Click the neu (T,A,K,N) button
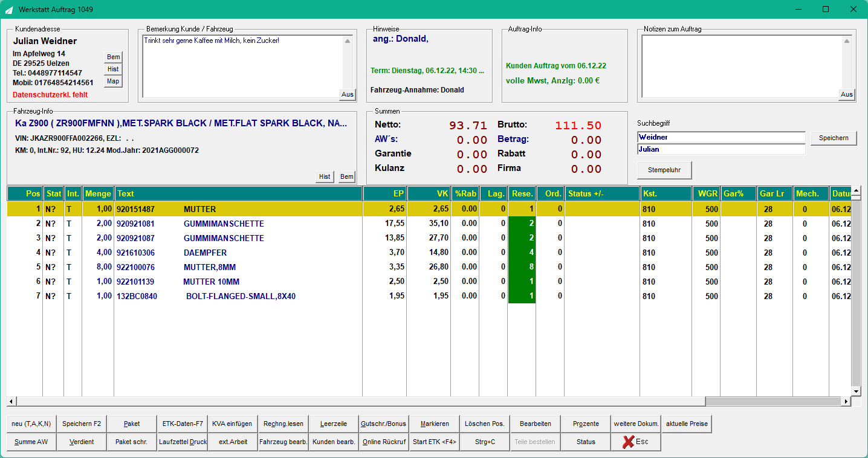The image size is (868, 458). (31, 424)
